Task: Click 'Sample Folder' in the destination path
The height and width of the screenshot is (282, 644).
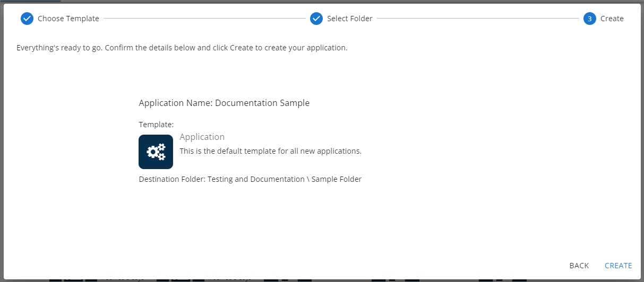Action: [336, 179]
